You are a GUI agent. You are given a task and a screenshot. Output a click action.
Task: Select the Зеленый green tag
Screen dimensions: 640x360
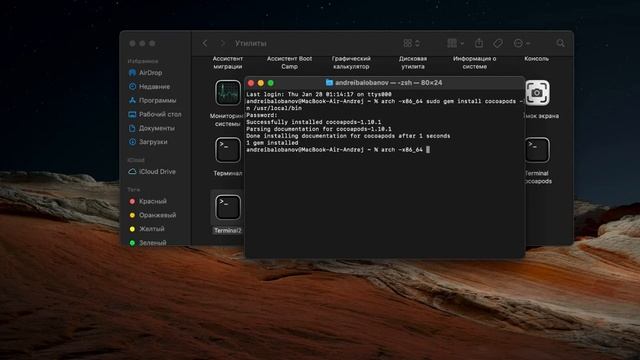point(147,243)
